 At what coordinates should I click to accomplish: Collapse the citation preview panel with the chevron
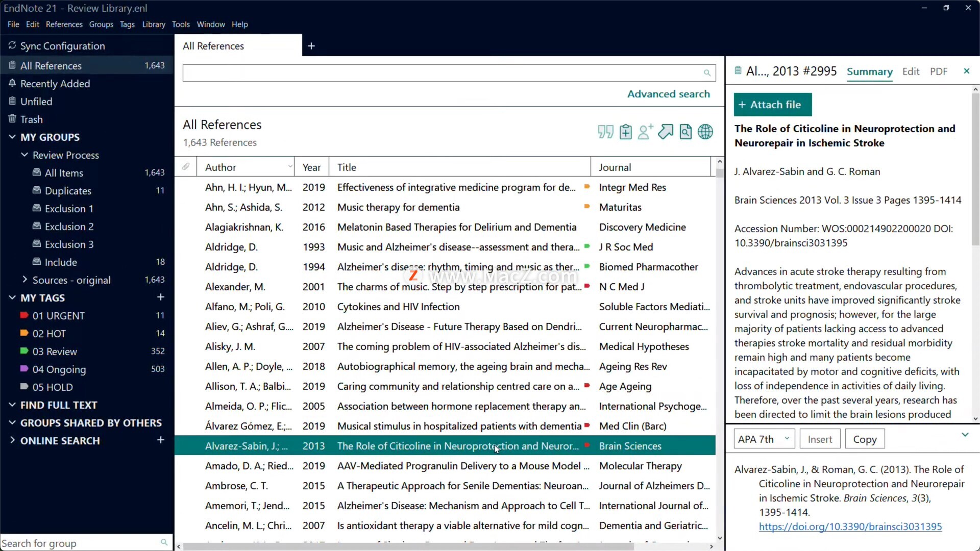965,435
